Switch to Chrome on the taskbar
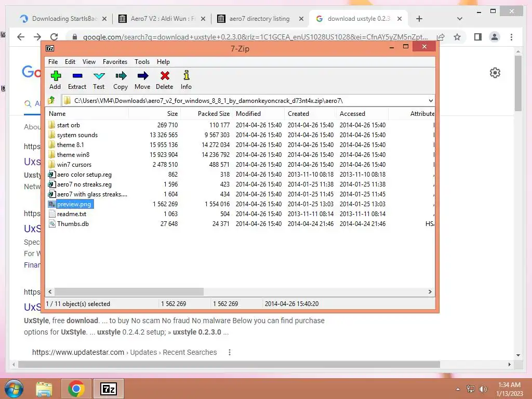This screenshot has height=399, width=532. pyautogui.click(x=76, y=389)
